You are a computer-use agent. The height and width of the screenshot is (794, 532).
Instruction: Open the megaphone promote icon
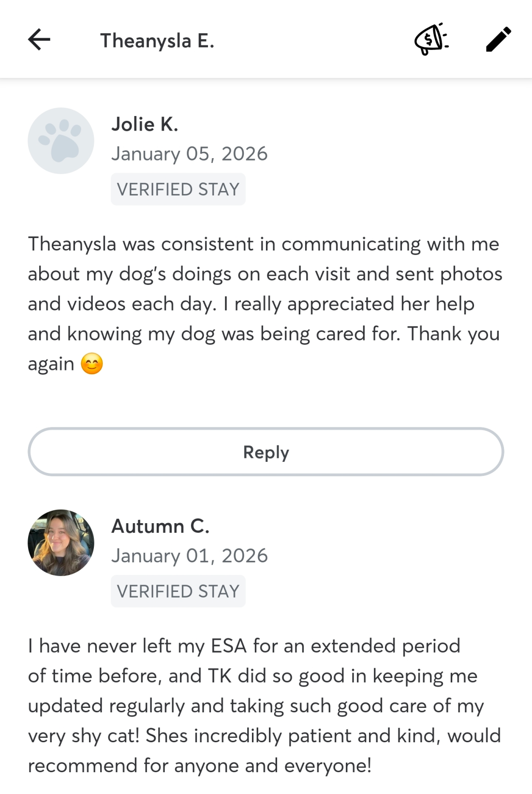pyautogui.click(x=431, y=39)
